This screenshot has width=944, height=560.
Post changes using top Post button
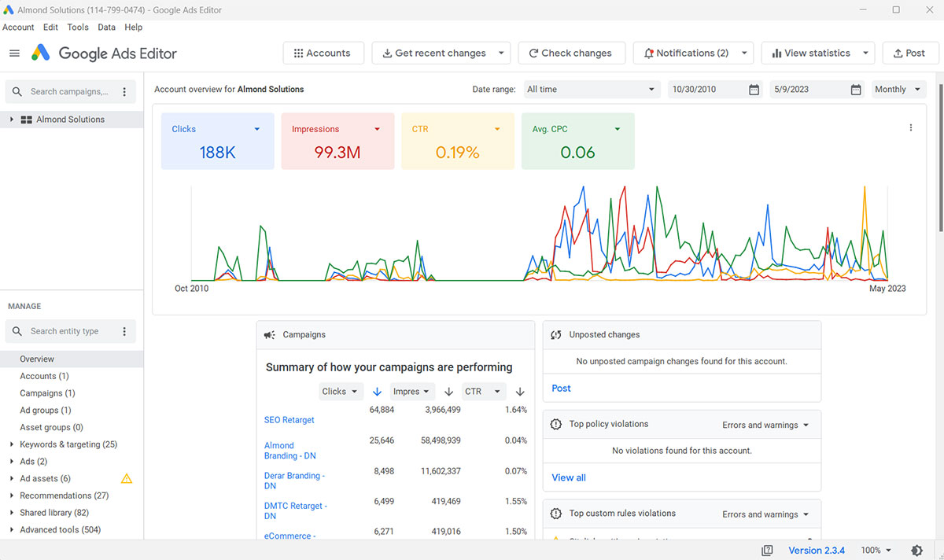point(910,53)
